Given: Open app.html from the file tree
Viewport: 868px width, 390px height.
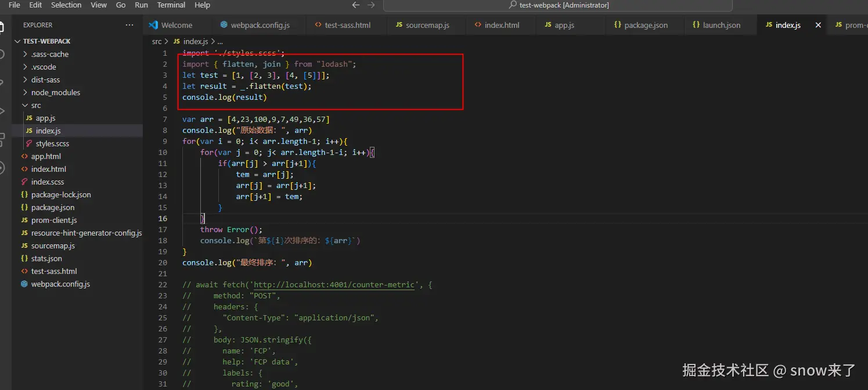Looking at the screenshot, I should 77,156.
